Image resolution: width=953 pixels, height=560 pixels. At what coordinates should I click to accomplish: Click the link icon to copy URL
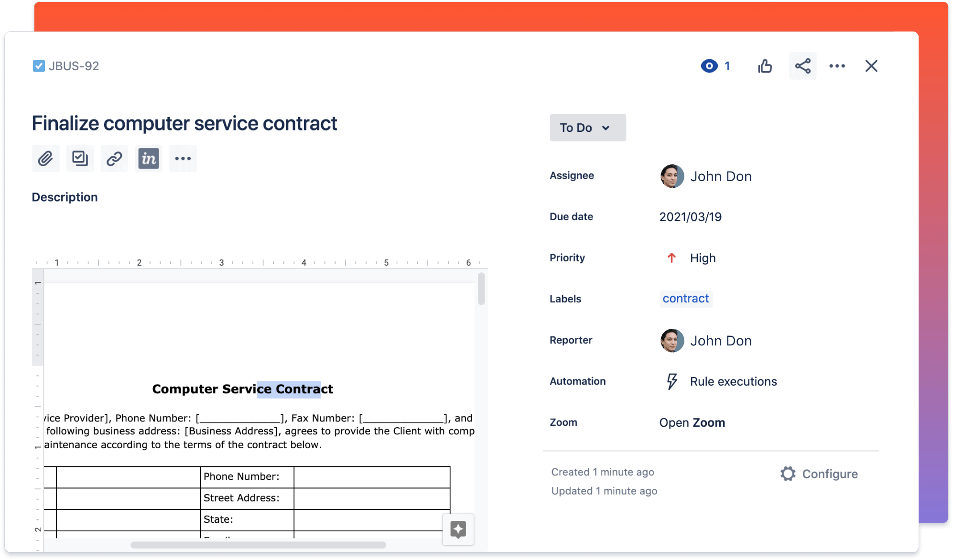[115, 159]
